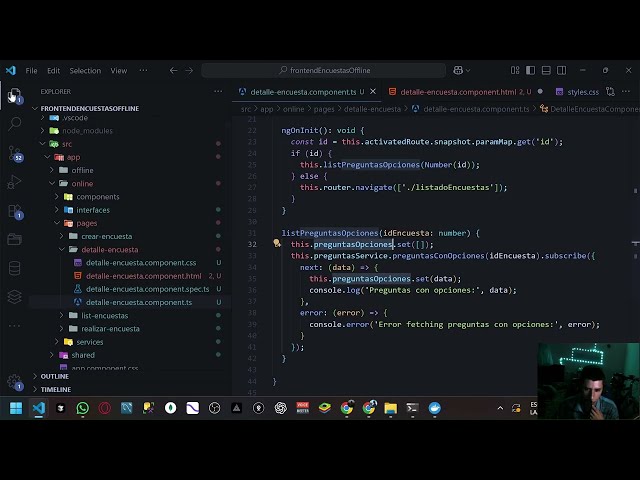This screenshot has width=640, height=480.
Task: Toggle primary side bar visibility
Action: (531, 70)
